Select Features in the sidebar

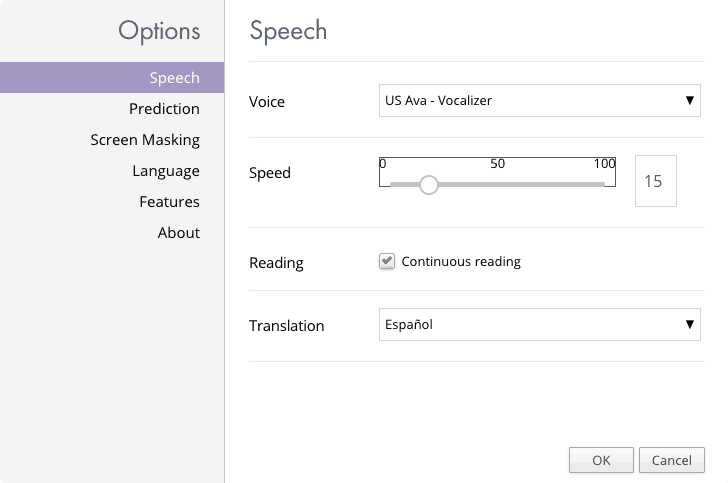pos(169,202)
